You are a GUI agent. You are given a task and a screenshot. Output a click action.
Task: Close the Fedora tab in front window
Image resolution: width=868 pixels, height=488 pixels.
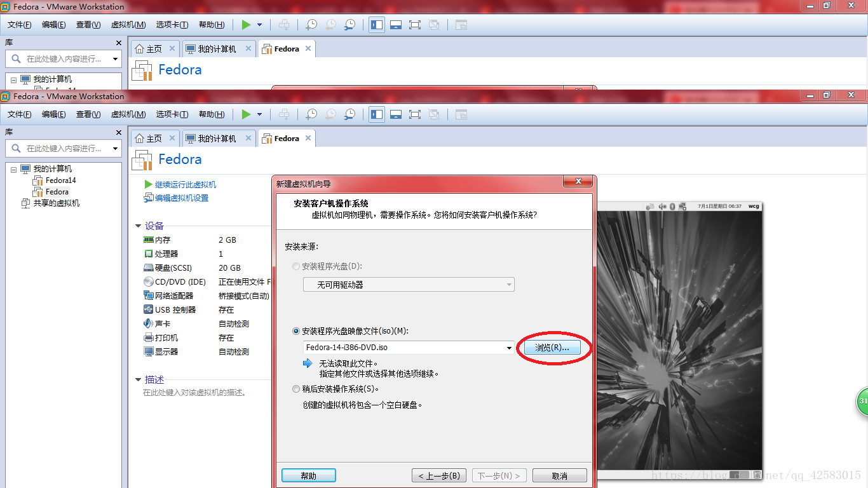(308, 138)
